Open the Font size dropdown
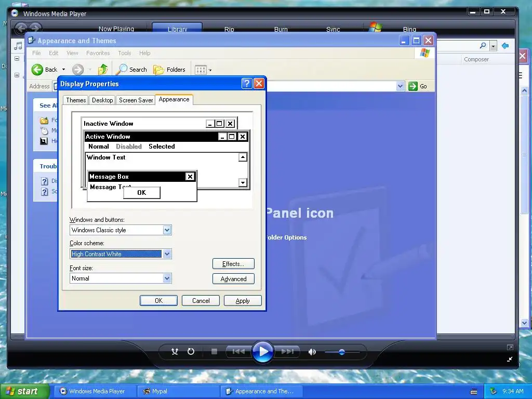 167,278
